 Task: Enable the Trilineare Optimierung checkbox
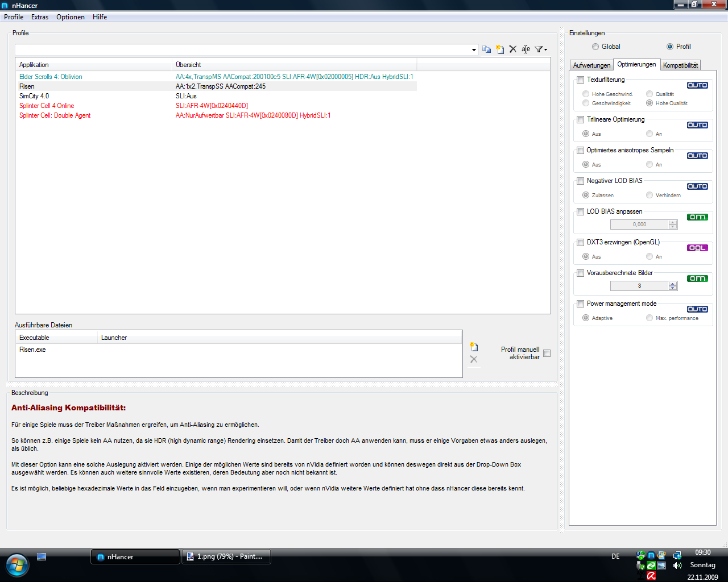[x=581, y=120]
